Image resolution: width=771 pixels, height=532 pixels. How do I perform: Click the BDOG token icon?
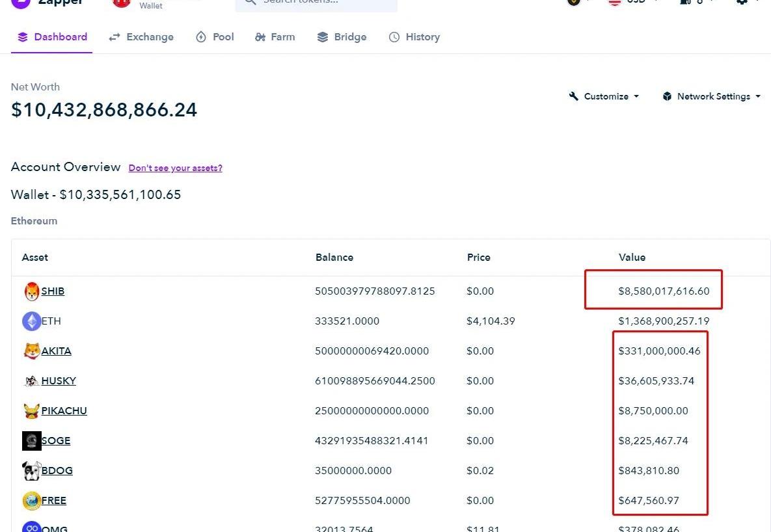pyautogui.click(x=31, y=471)
